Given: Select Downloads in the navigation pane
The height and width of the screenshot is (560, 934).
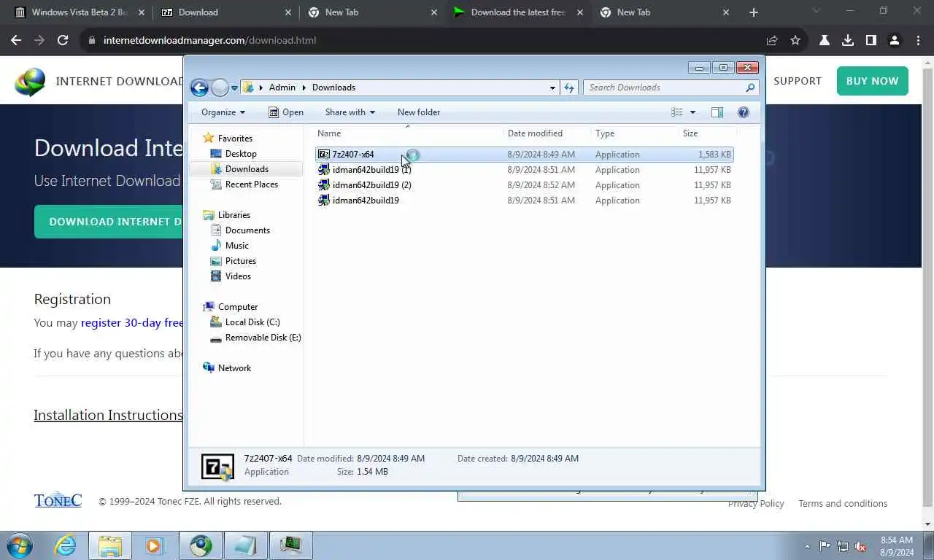Looking at the screenshot, I should click(246, 169).
